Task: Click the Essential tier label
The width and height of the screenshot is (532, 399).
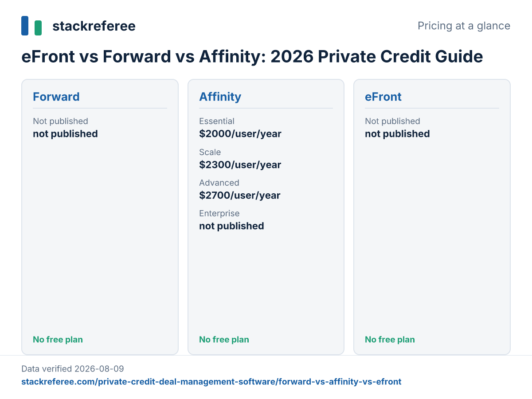Action: (x=217, y=121)
